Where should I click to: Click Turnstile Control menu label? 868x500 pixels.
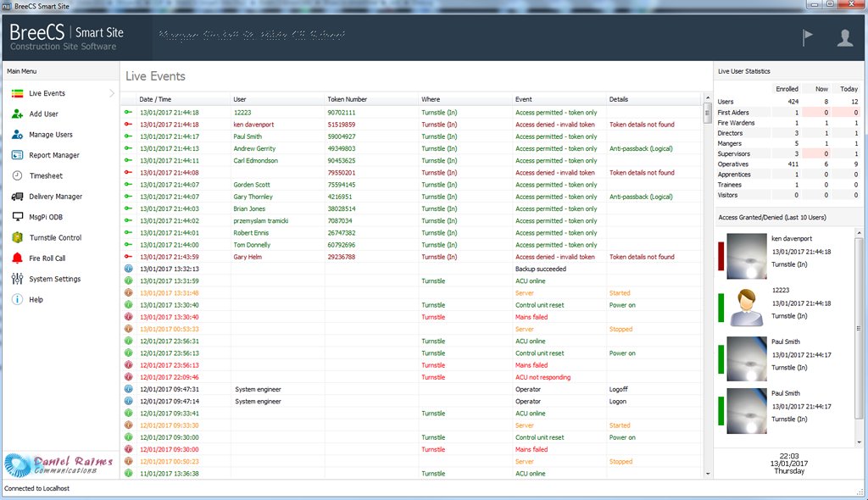55,237
